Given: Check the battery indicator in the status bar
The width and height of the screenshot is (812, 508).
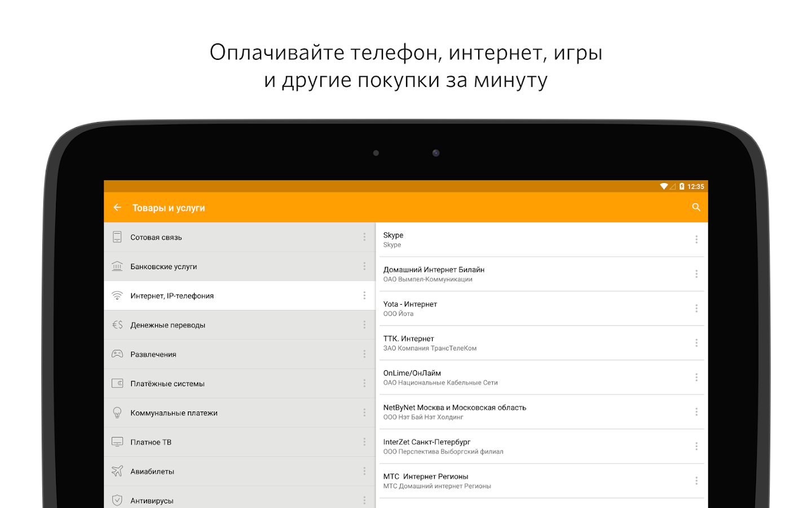Looking at the screenshot, I should [x=682, y=186].
